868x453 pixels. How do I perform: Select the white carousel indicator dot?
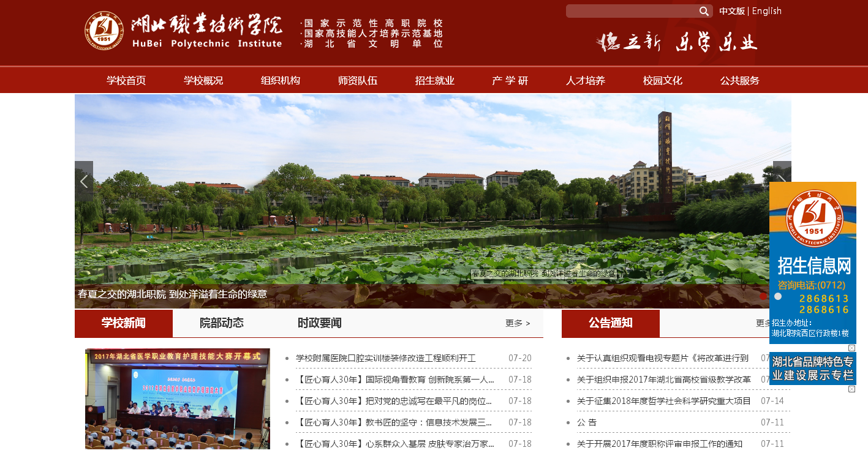point(778,296)
